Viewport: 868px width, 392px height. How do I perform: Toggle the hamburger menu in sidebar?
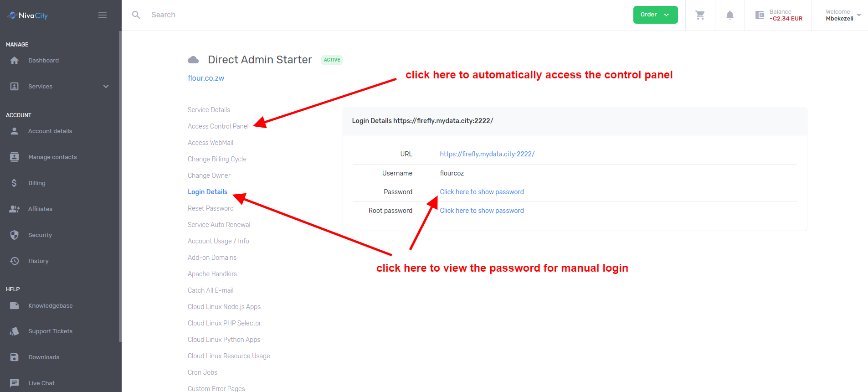pos(103,15)
